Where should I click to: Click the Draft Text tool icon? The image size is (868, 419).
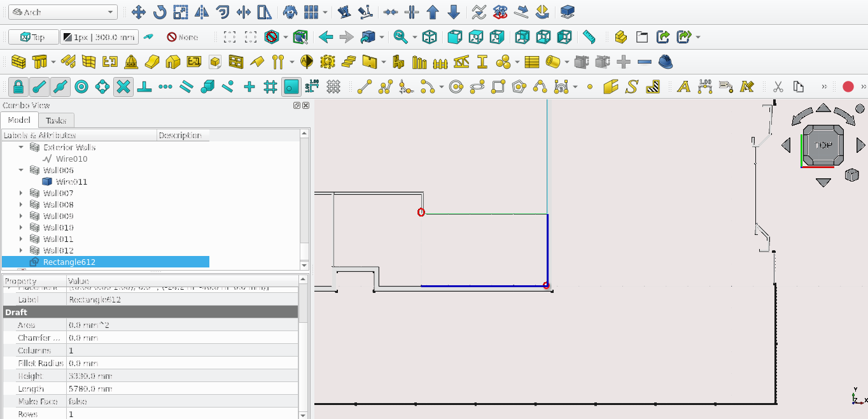(683, 87)
